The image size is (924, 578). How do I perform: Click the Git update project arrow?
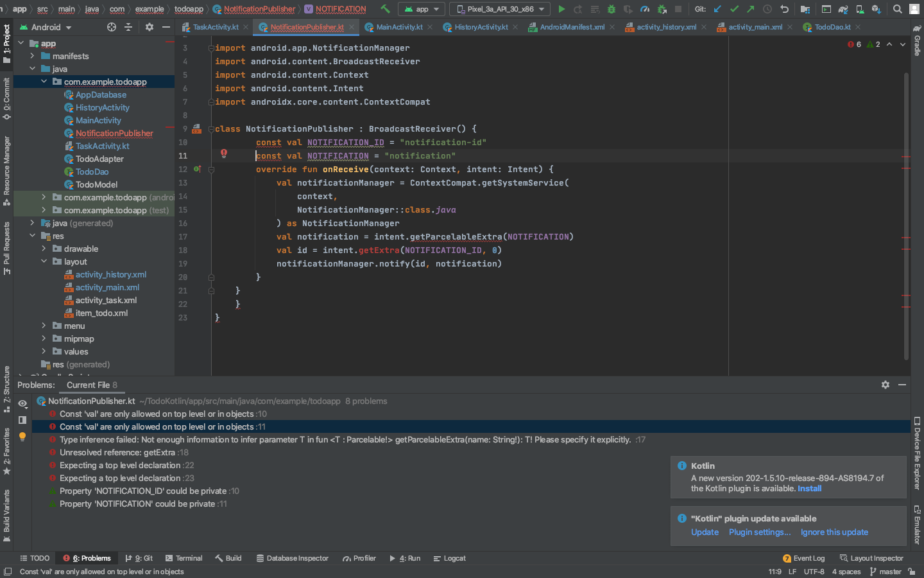pos(717,9)
